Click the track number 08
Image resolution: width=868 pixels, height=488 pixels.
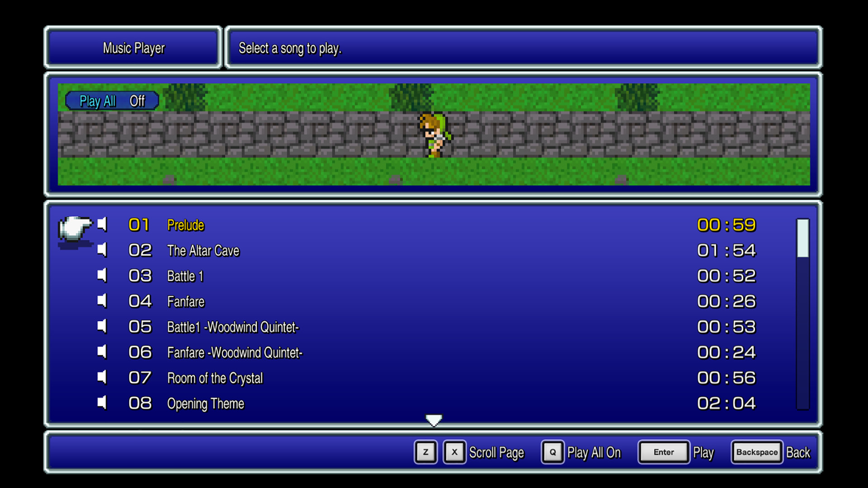pyautogui.click(x=140, y=403)
